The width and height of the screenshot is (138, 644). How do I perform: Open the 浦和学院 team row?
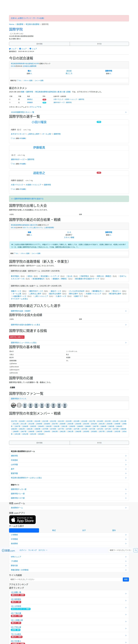(69, 456)
